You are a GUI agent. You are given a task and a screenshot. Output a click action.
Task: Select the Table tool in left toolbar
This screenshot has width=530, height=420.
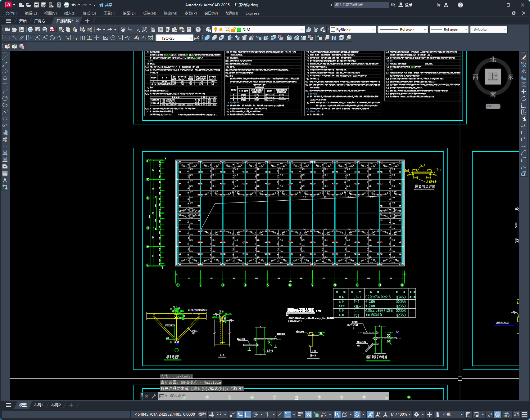coord(5,173)
